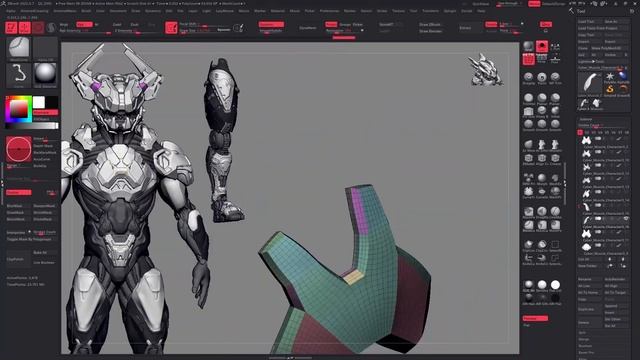Image resolution: width=640 pixels, height=360 pixels.
Task: Toggle visibility switch on first Cyber_Muscle subtool
Action: [598, 139]
